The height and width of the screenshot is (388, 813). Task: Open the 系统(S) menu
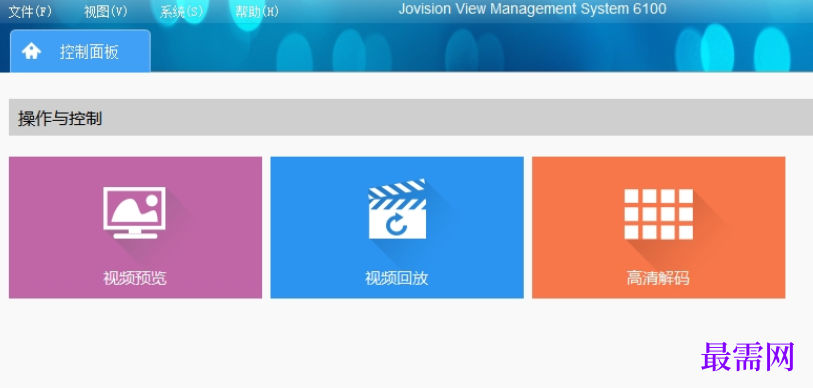coord(181,11)
